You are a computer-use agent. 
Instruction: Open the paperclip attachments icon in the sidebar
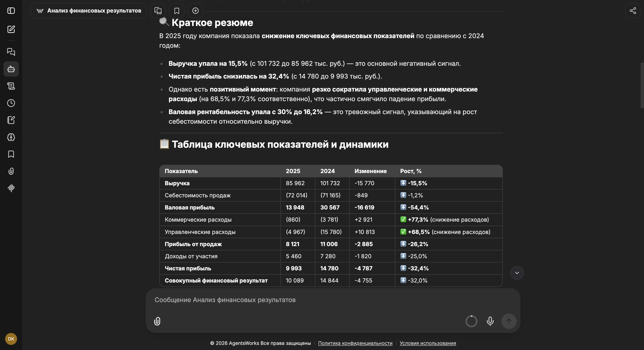[x=11, y=171]
